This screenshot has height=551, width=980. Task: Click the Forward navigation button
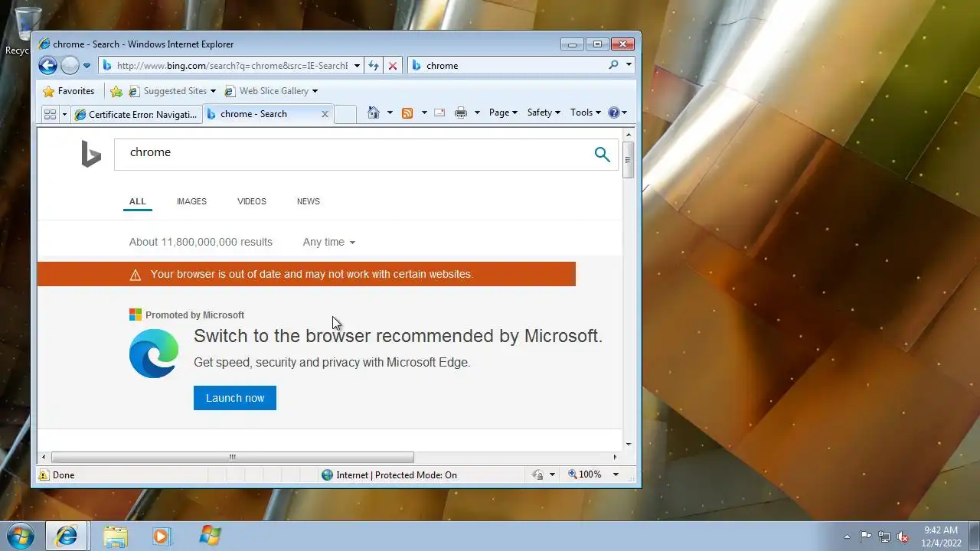(70, 66)
